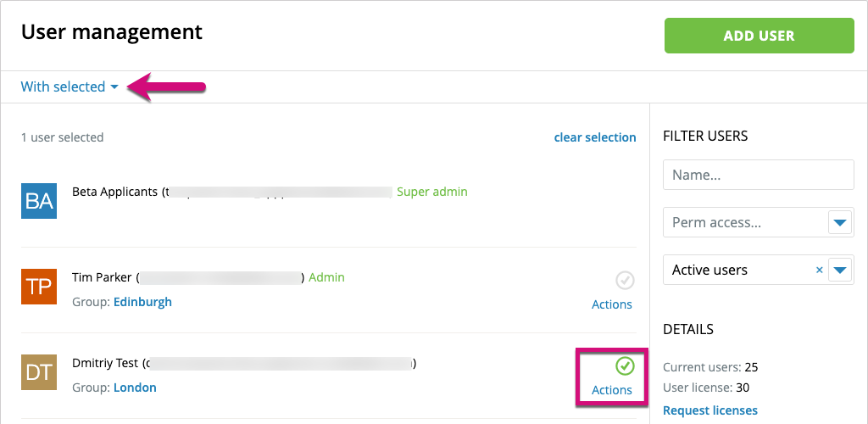Clear the Active users filter with the x
The height and width of the screenshot is (424, 868).
click(x=819, y=270)
